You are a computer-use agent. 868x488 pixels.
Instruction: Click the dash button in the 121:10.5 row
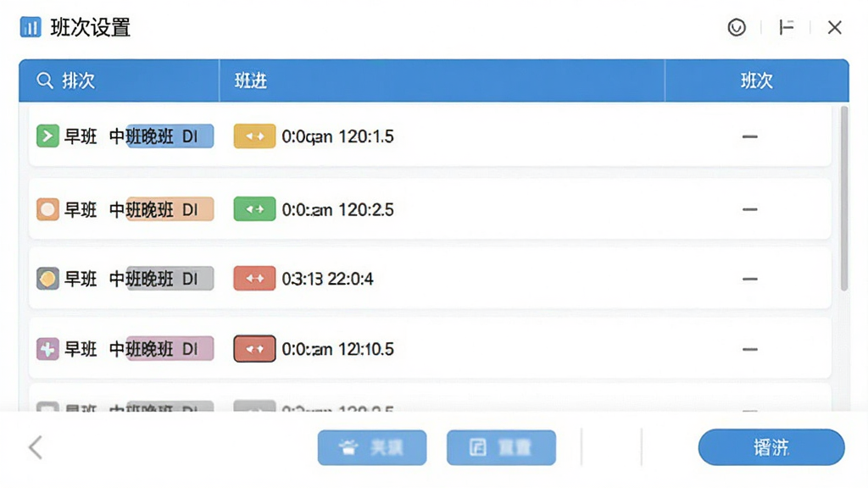point(749,349)
